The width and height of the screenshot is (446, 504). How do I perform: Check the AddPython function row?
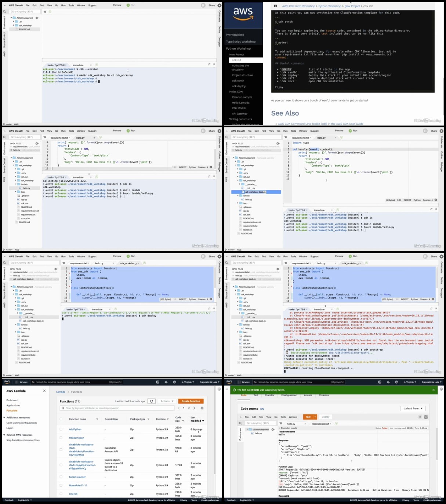[61, 429]
